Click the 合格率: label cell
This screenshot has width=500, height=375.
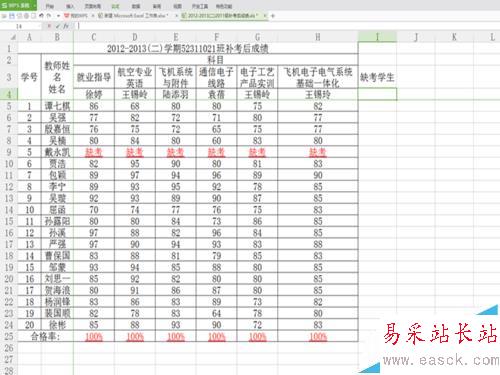click(x=45, y=336)
